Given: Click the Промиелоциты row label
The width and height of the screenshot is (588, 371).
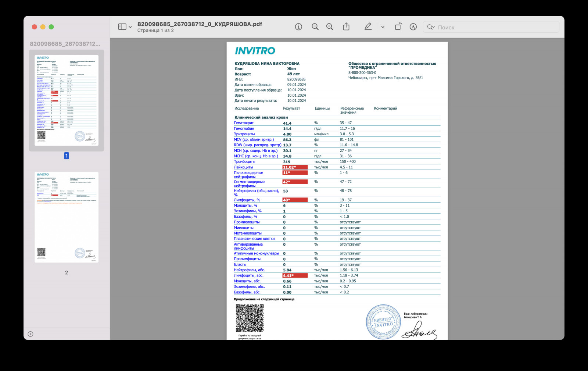Looking at the screenshot, I should point(247,222).
